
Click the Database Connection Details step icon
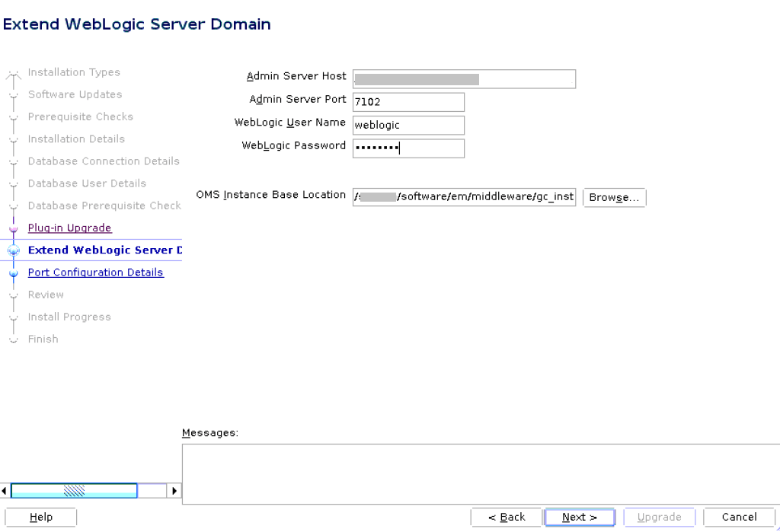[13, 161]
